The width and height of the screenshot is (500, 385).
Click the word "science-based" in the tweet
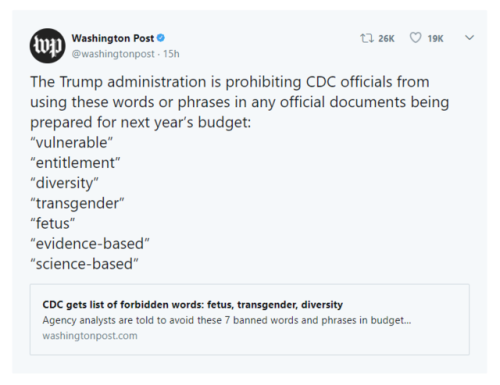point(84,264)
